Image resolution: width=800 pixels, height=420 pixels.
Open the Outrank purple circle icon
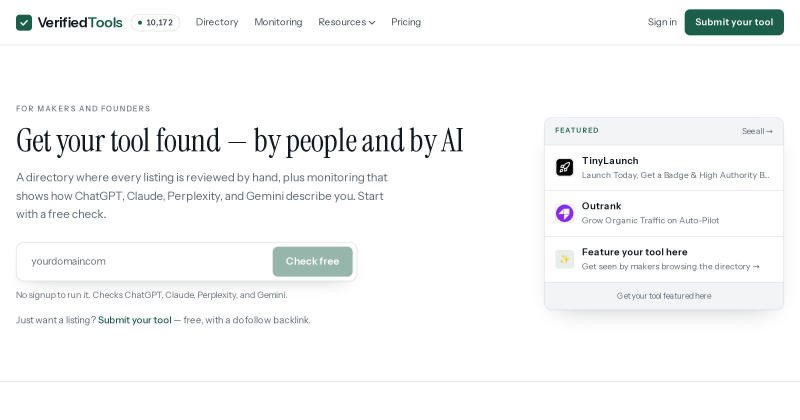(x=564, y=213)
